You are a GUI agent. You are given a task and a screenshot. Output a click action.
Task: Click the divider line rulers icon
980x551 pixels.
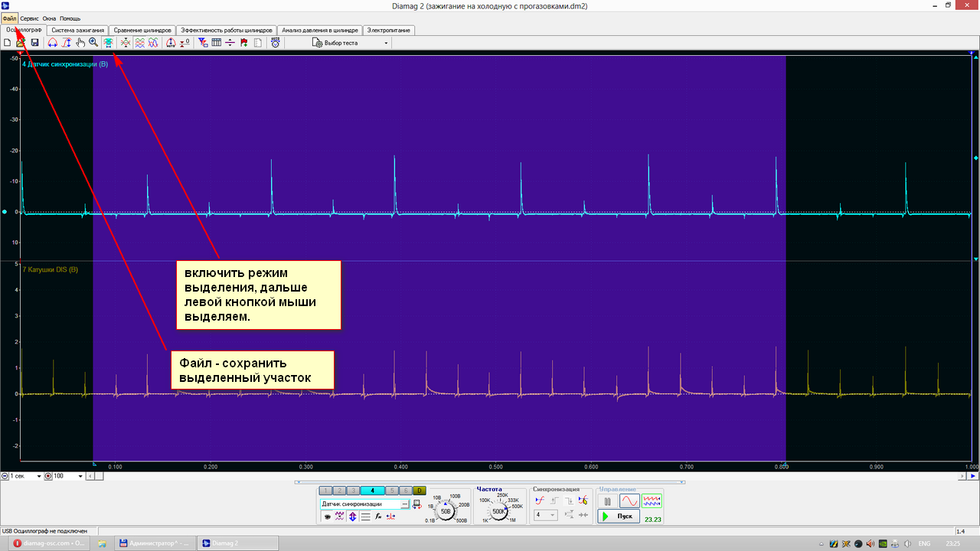pos(230,43)
